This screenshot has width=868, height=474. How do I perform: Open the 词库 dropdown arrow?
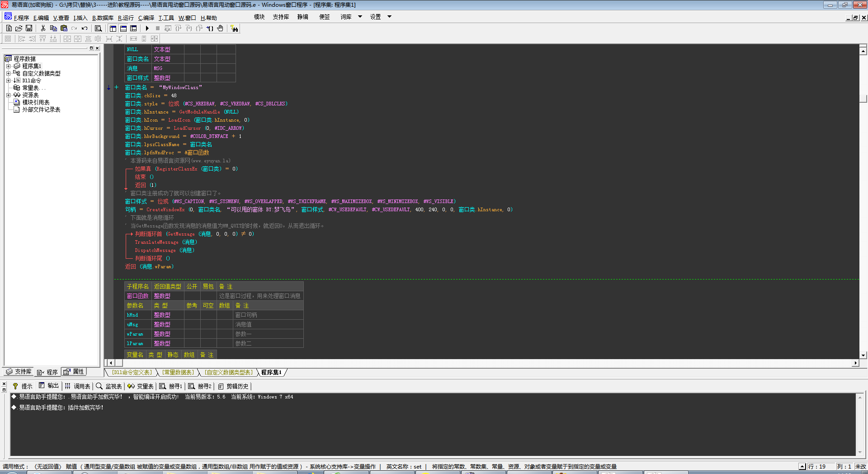[360, 17]
